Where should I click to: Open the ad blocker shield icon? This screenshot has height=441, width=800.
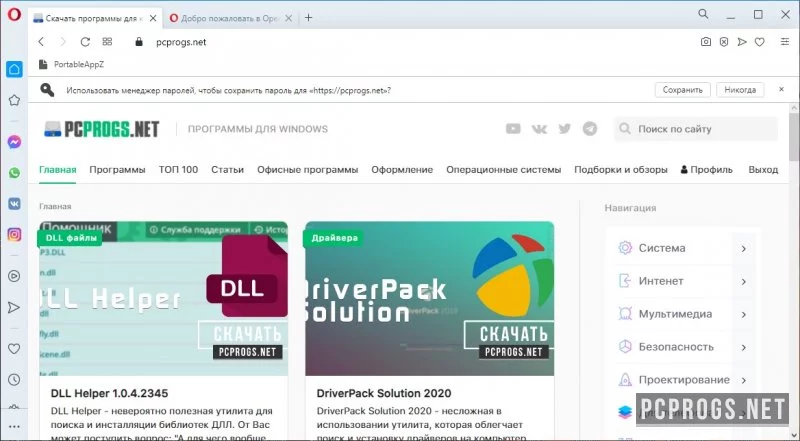tap(724, 42)
